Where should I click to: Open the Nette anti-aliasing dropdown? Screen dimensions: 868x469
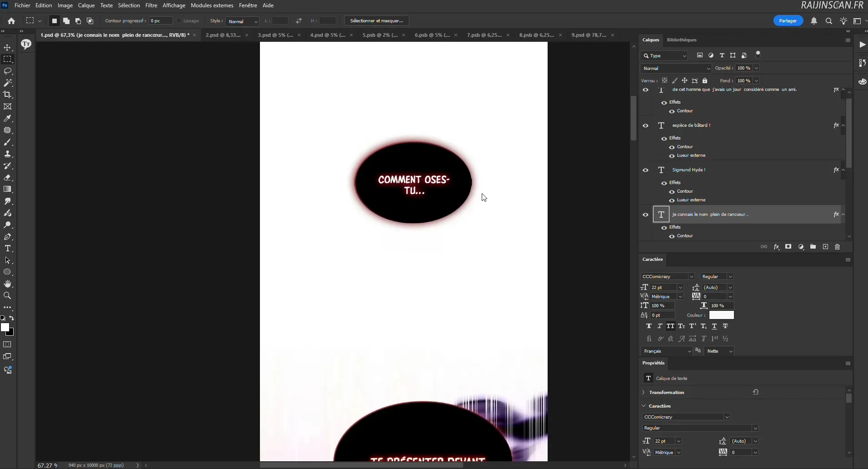[719, 351]
